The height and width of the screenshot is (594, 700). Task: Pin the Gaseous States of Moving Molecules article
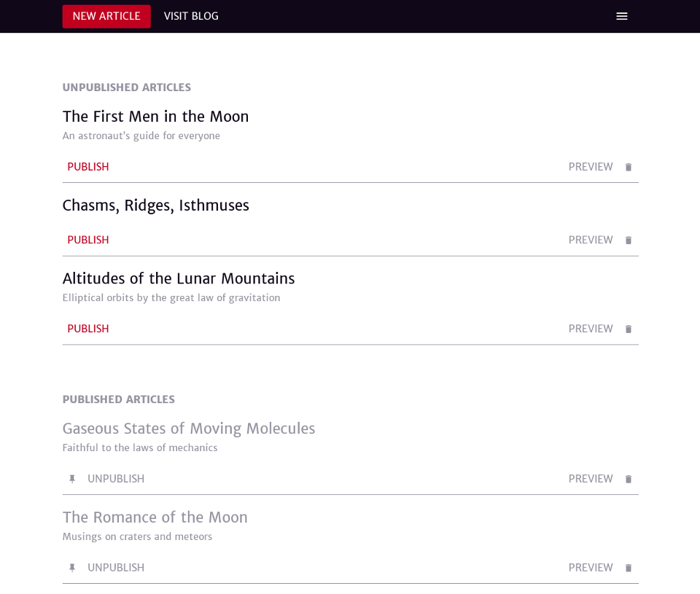72,479
